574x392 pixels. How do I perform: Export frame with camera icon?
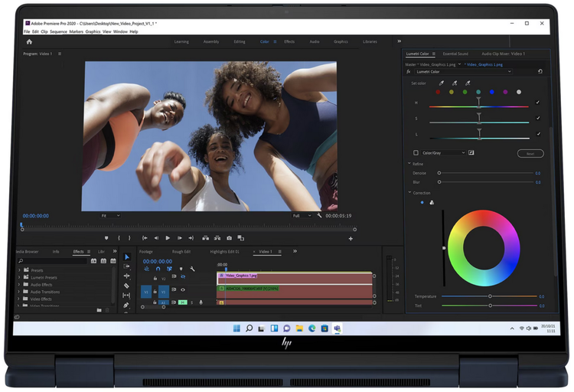pyautogui.click(x=229, y=238)
